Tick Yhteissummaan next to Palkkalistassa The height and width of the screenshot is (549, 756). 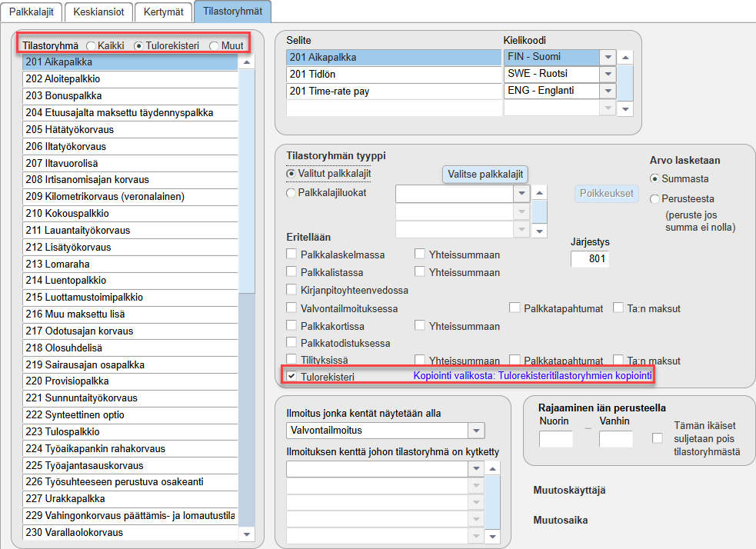coord(420,271)
